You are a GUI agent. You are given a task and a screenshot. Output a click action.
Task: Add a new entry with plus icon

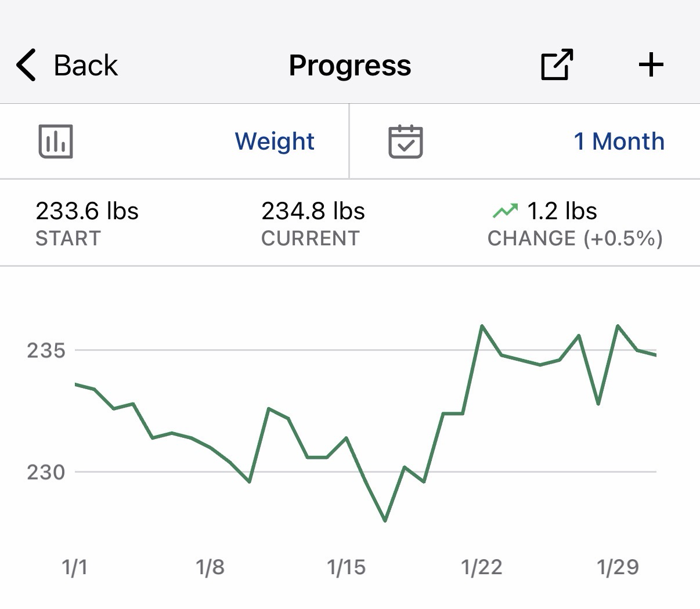point(651,64)
